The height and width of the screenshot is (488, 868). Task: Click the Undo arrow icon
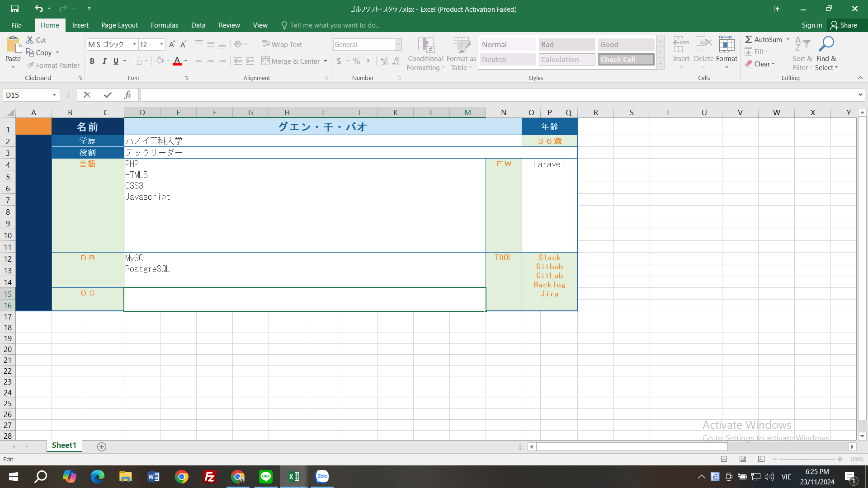tap(39, 9)
